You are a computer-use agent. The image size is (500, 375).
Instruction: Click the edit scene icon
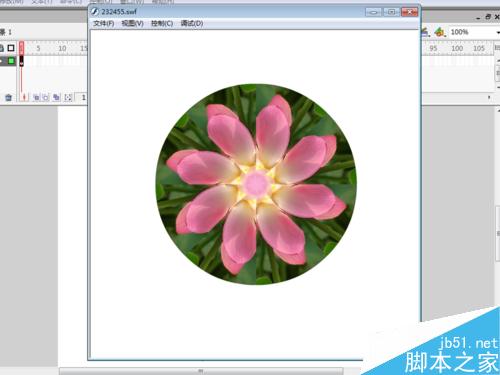pos(425,32)
